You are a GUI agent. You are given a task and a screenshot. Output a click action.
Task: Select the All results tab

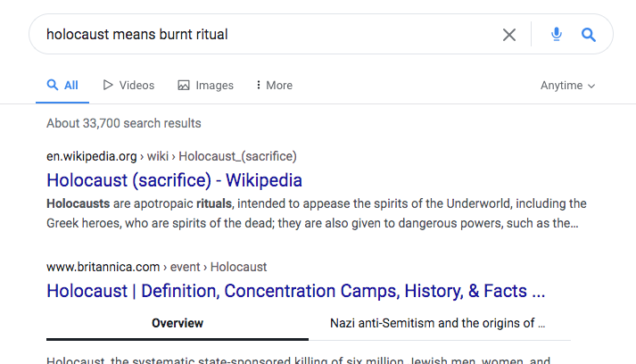[x=62, y=86]
